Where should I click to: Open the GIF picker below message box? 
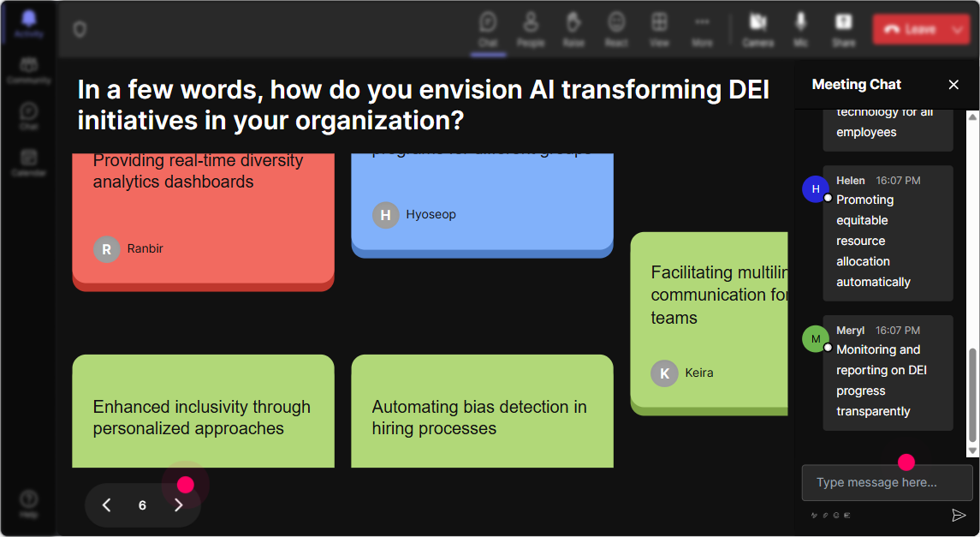point(847,516)
